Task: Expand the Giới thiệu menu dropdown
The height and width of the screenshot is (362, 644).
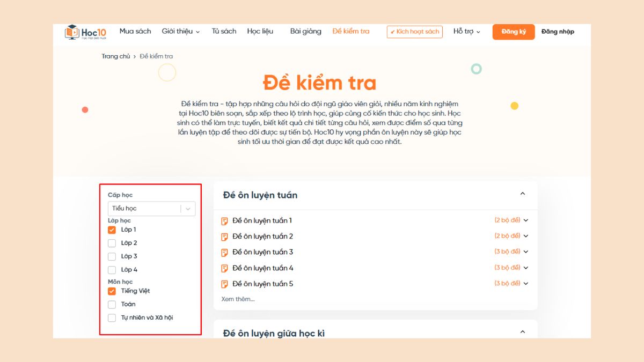Action: tap(180, 32)
